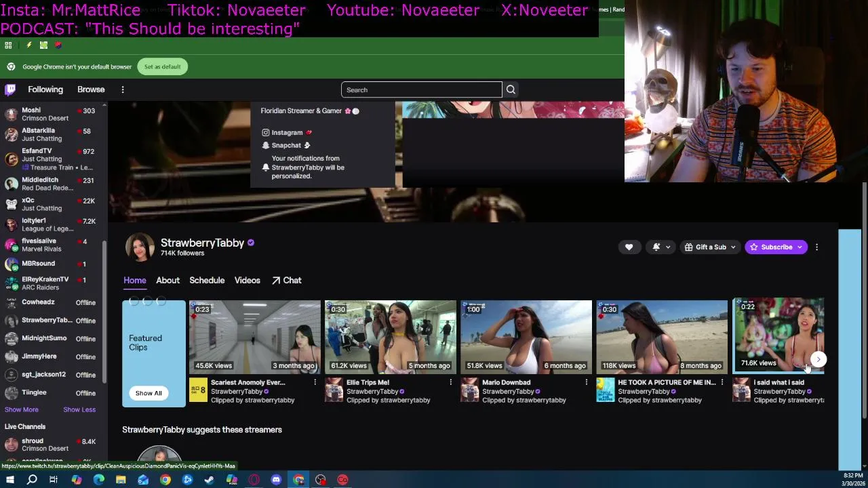
Task: Open the Videos tab
Action: click(247, 280)
